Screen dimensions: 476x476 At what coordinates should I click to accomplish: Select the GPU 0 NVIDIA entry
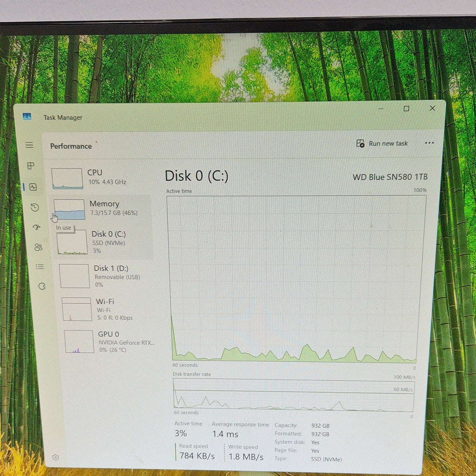110,341
